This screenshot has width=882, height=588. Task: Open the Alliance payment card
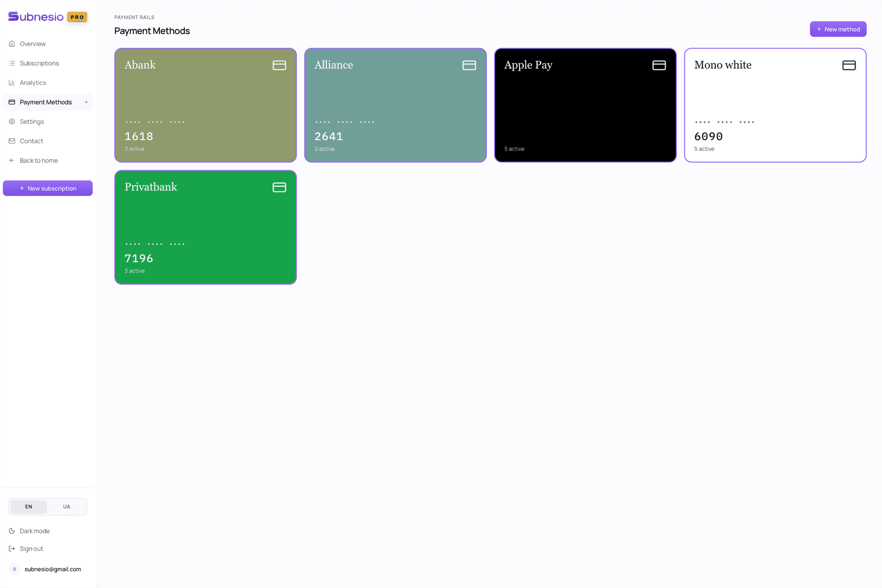point(396,105)
